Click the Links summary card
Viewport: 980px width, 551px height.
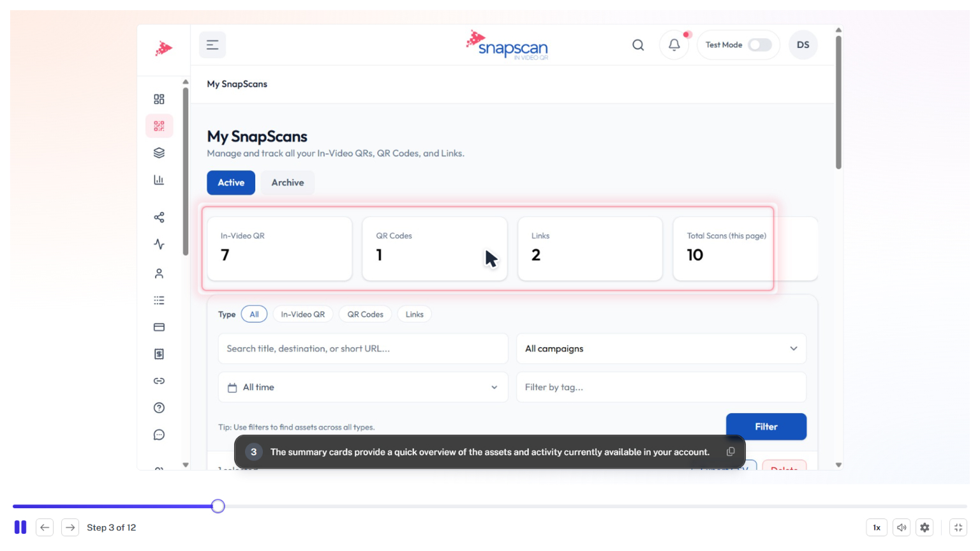590,248
